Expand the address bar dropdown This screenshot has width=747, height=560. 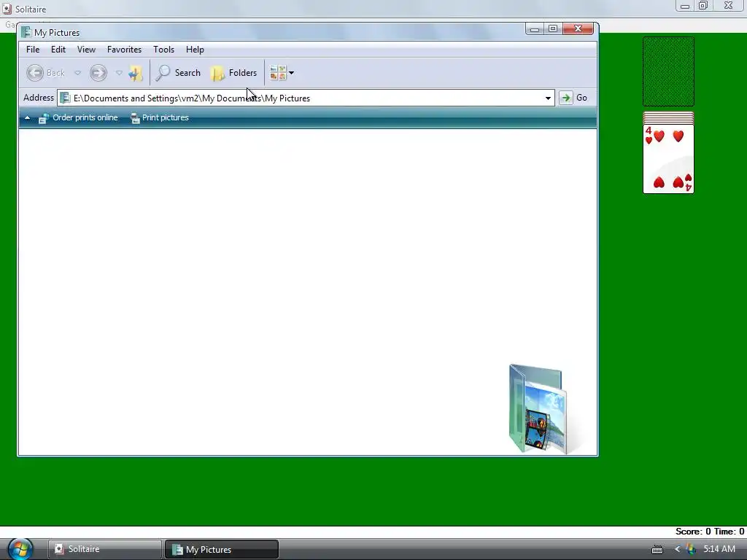548,98
